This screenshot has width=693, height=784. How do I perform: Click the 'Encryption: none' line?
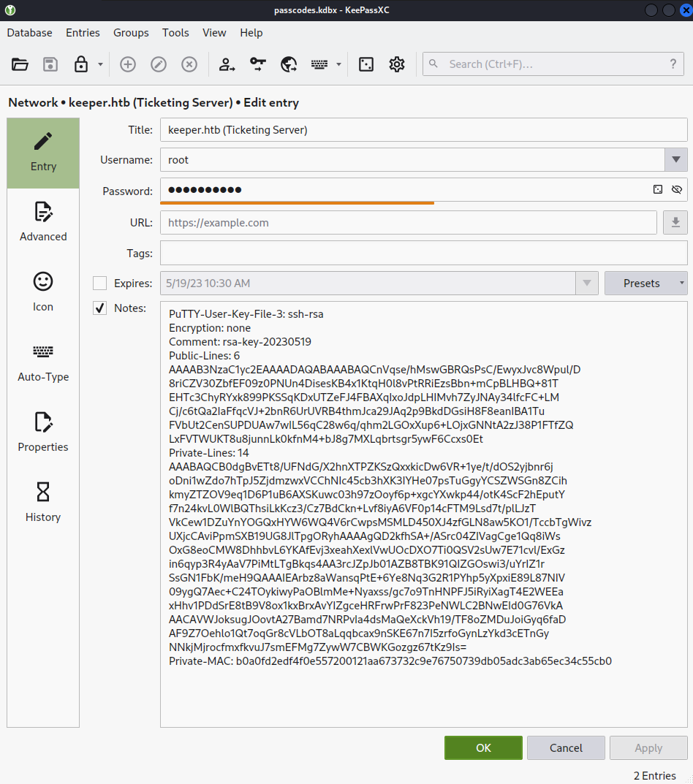pos(210,328)
